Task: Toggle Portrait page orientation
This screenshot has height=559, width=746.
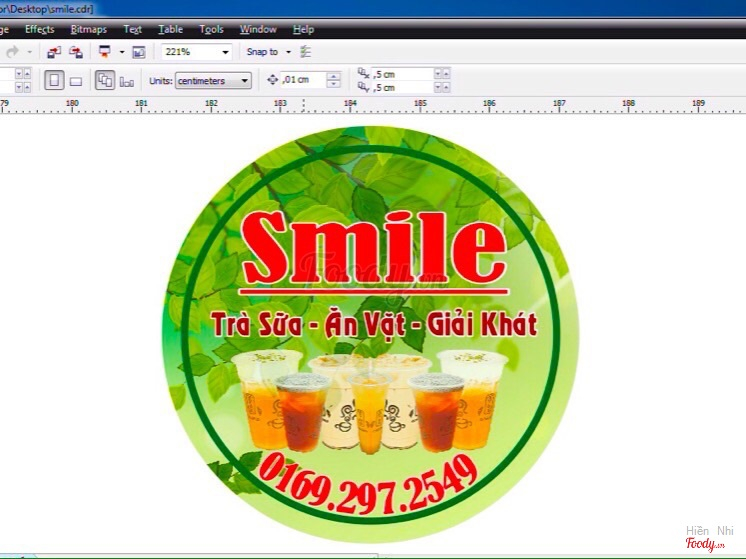Action: [x=54, y=81]
